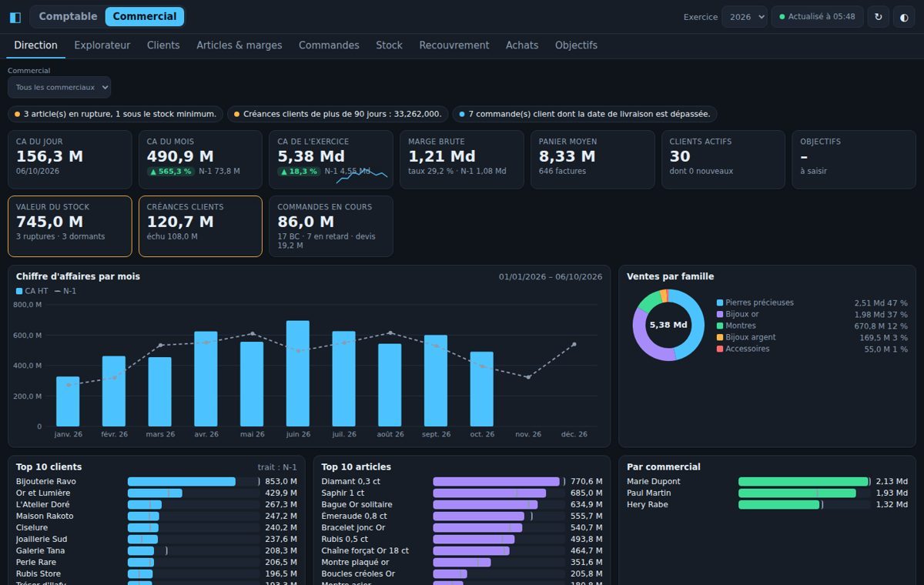Click the articles en rupture alert
Screen dimensions: 924x585
(x=115, y=114)
